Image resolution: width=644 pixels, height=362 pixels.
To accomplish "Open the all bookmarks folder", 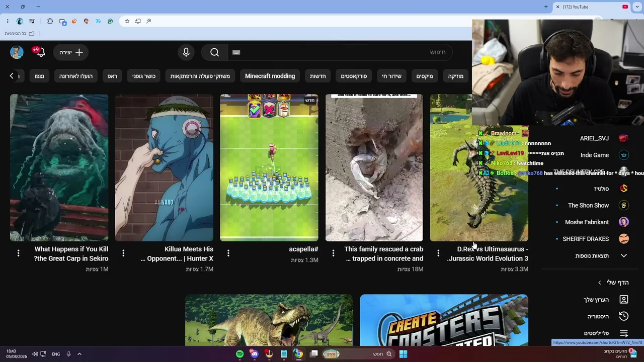I will (20, 34).
